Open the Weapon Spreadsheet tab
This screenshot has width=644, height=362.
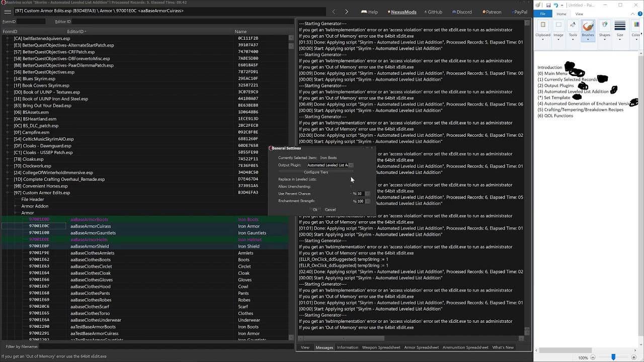[381, 347]
